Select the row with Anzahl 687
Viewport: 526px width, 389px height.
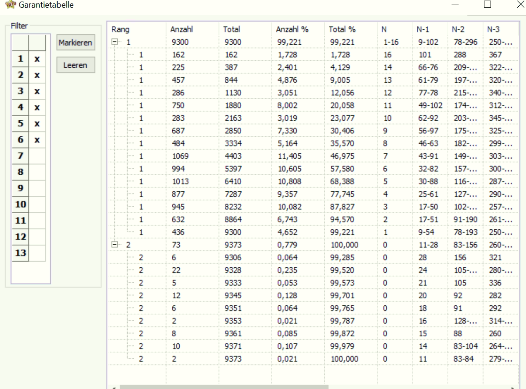point(314,131)
